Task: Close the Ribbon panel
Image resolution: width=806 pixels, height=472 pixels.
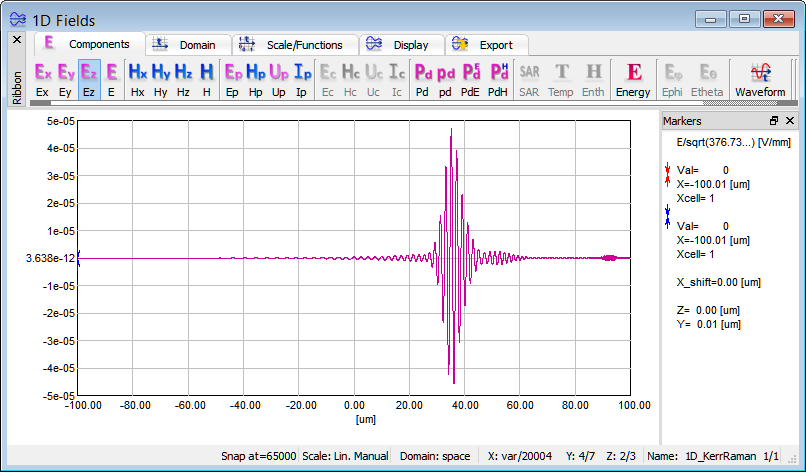Action: click(16, 40)
